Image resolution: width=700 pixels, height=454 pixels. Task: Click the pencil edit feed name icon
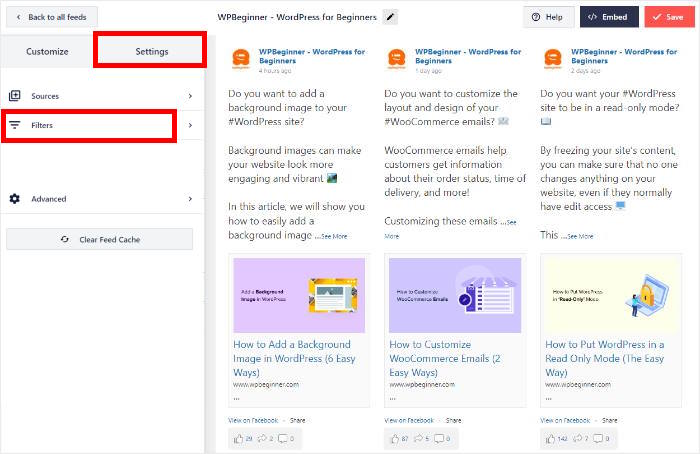tap(390, 17)
